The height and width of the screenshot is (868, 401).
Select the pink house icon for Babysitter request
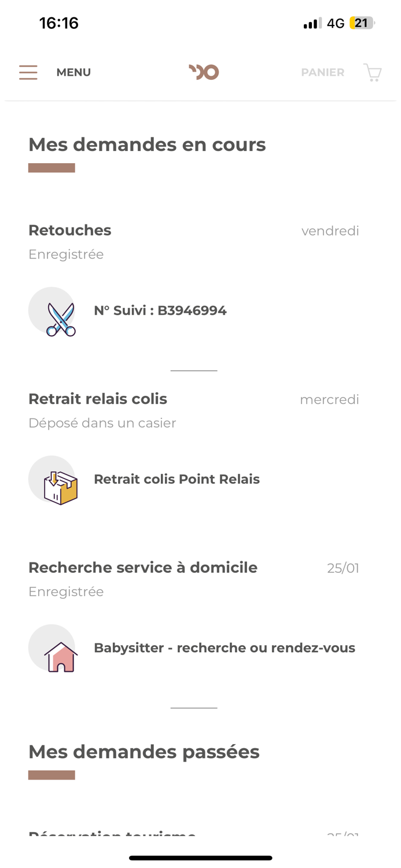coord(51,648)
